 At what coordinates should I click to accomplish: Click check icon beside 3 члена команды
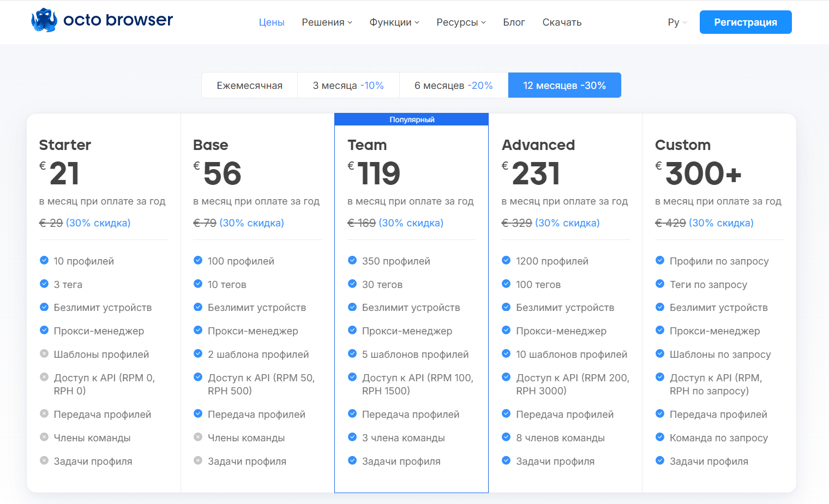click(x=352, y=437)
